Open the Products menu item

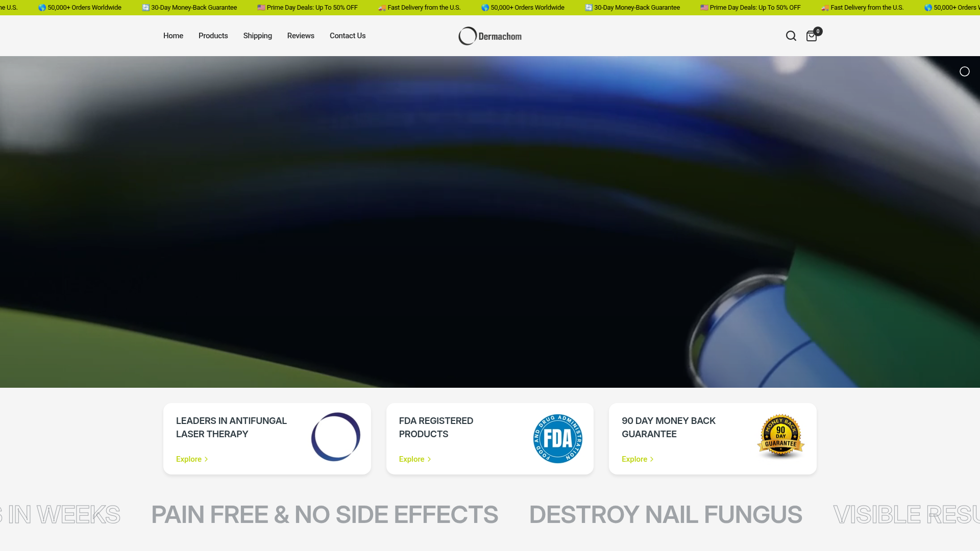tap(213, 36)
